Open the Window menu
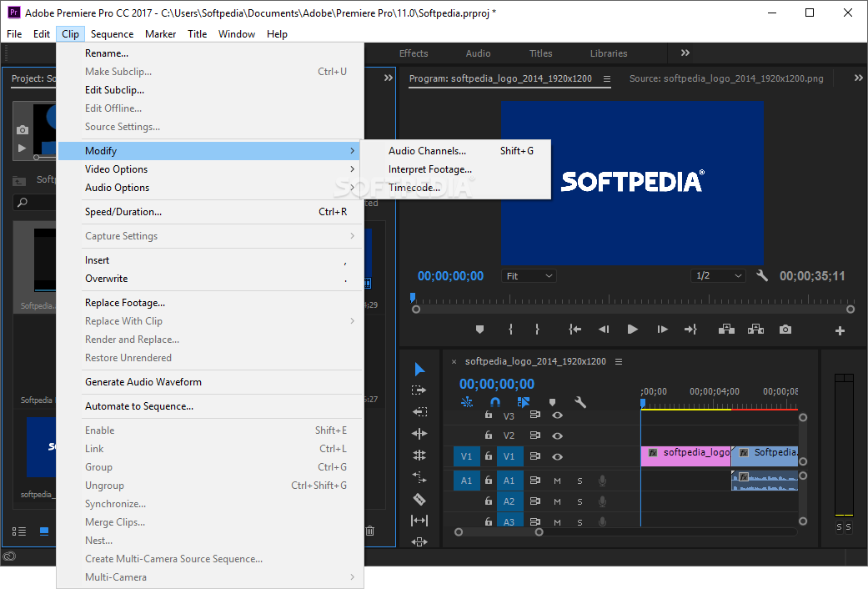 click(x=236, y=34)
